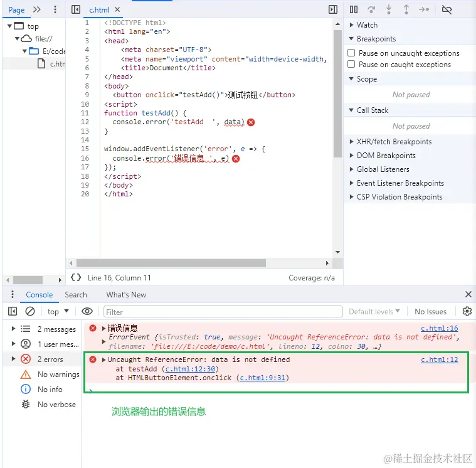The width and height of the screenshot is (476, 468).
Task: Select the c.html editor tab
Action: (99, 10)
